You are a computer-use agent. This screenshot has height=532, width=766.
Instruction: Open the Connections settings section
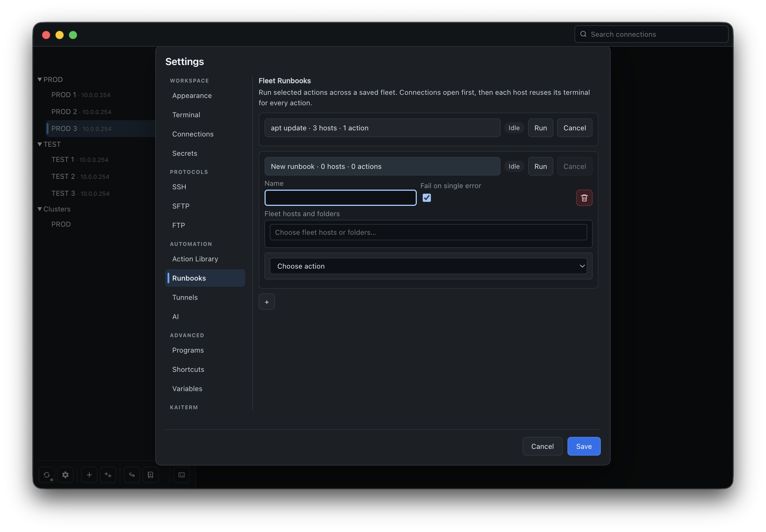[x=205, y=134]
